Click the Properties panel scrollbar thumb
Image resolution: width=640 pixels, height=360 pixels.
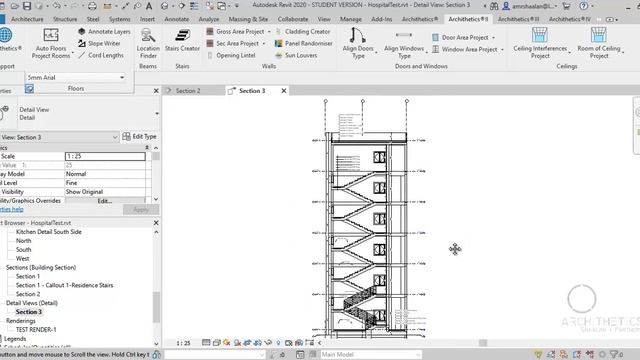tap(156, 156)
